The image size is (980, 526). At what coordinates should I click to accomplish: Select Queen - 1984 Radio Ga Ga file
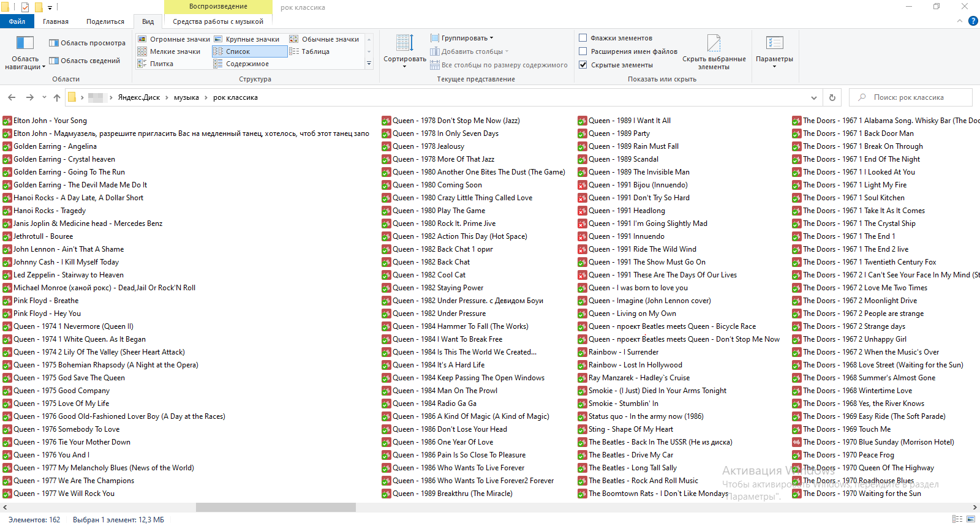[x=429, y=404]
